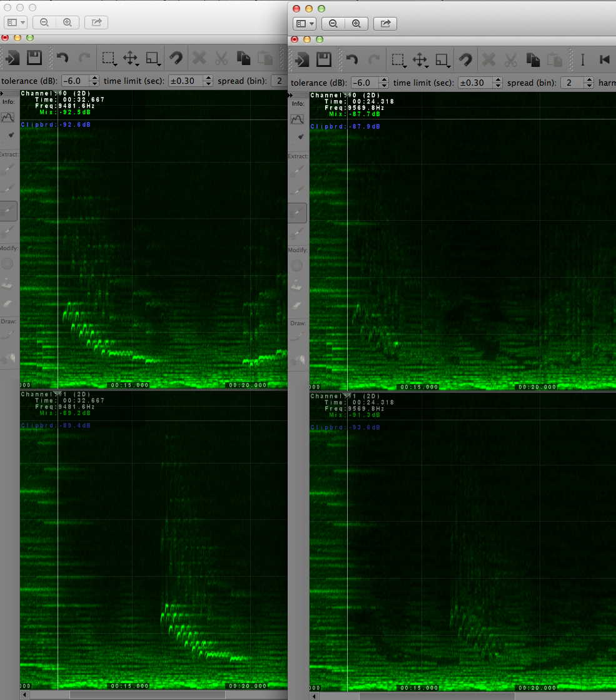Image resolution: width=616 pixels, height=700 pixels.
Task: Select the second Extract tool in left window
Action: (x=8, y=190)
